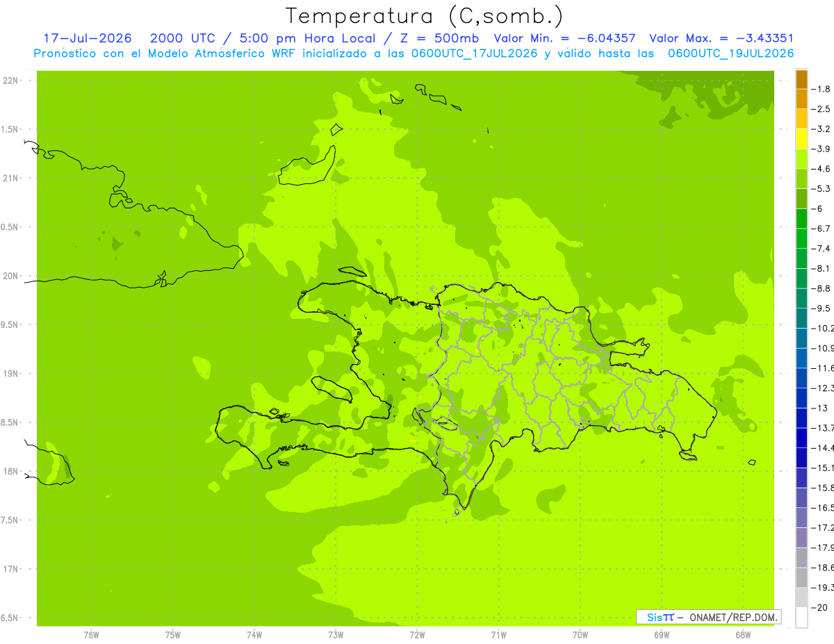Click the '-2.5' colorbar value
This screenshot has height=644, width=834.
[821, 109]
